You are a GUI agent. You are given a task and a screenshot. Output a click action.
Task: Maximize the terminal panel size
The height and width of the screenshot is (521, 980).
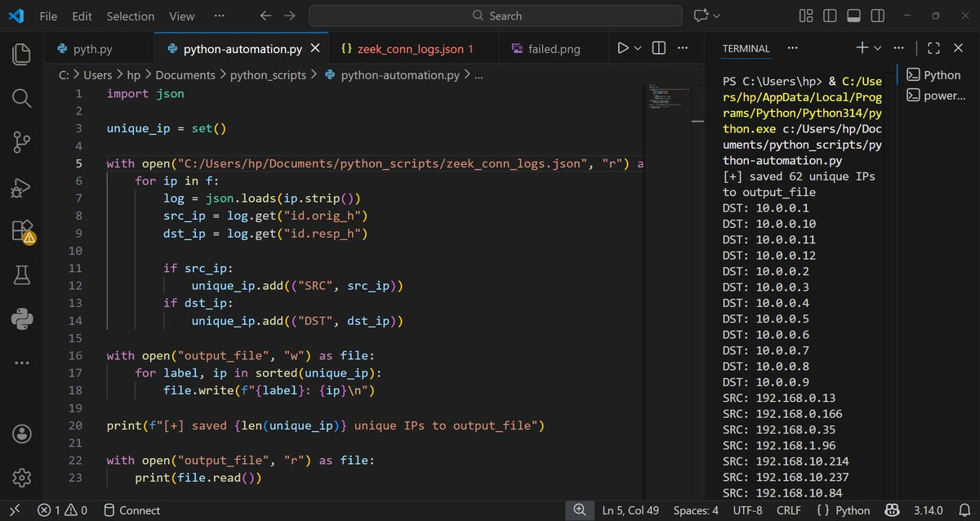pyautogui.click(x=934, y=48)
